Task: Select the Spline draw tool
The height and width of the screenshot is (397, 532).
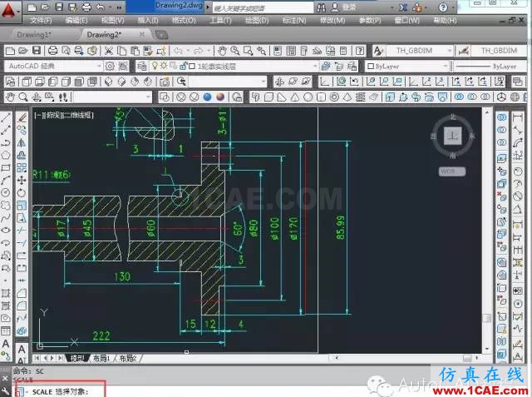Action: (x=6, y=218)
